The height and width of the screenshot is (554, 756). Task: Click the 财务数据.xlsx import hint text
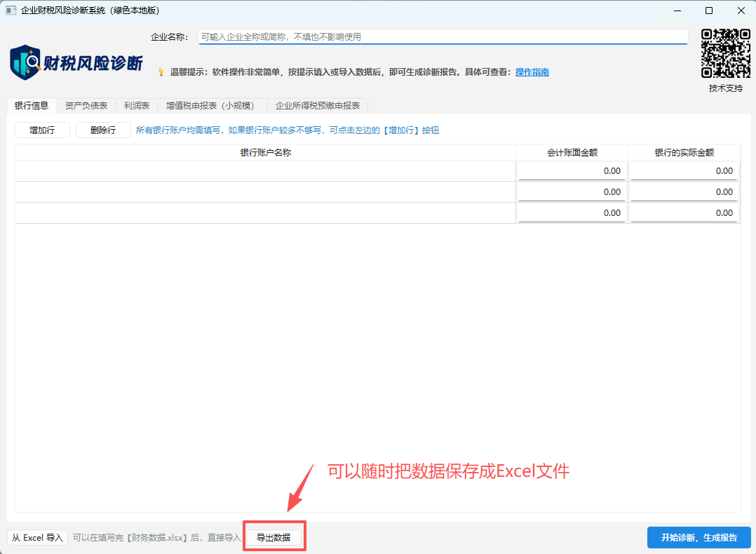[156, 537]
